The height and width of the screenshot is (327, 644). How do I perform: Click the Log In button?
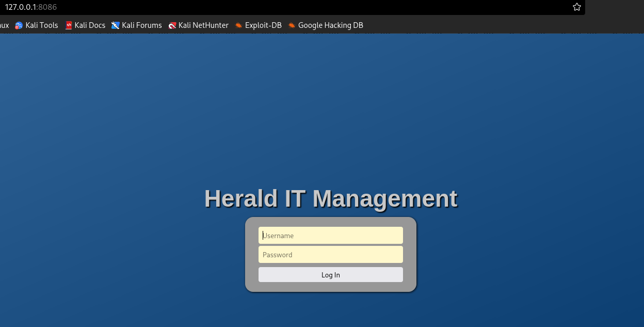tap(331, 275)
